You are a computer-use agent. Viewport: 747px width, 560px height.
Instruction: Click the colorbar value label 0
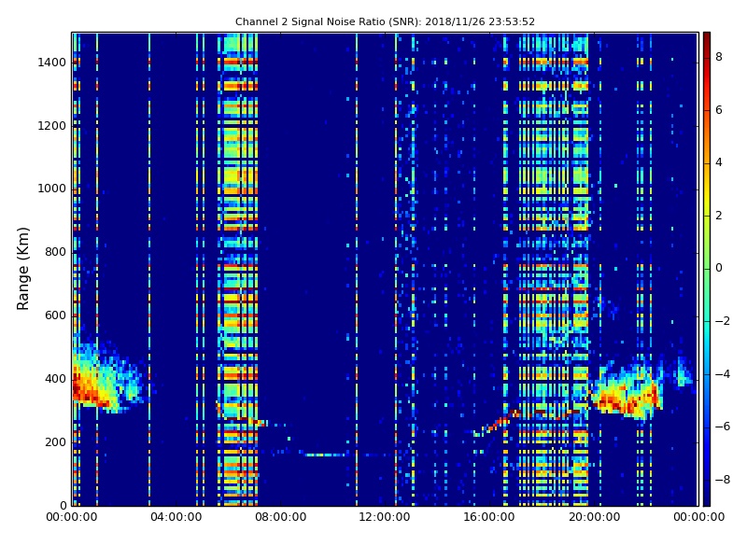tap(719, 268)
